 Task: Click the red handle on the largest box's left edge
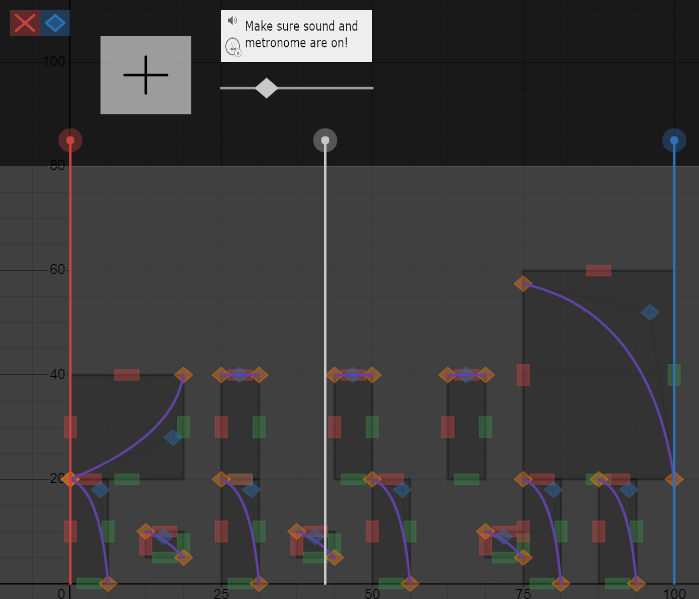(x=523, y=375)
